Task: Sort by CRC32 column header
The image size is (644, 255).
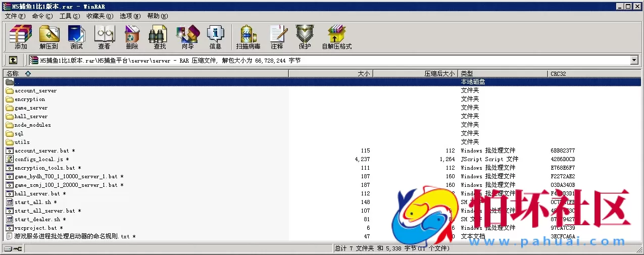Action: pos(595,74)
